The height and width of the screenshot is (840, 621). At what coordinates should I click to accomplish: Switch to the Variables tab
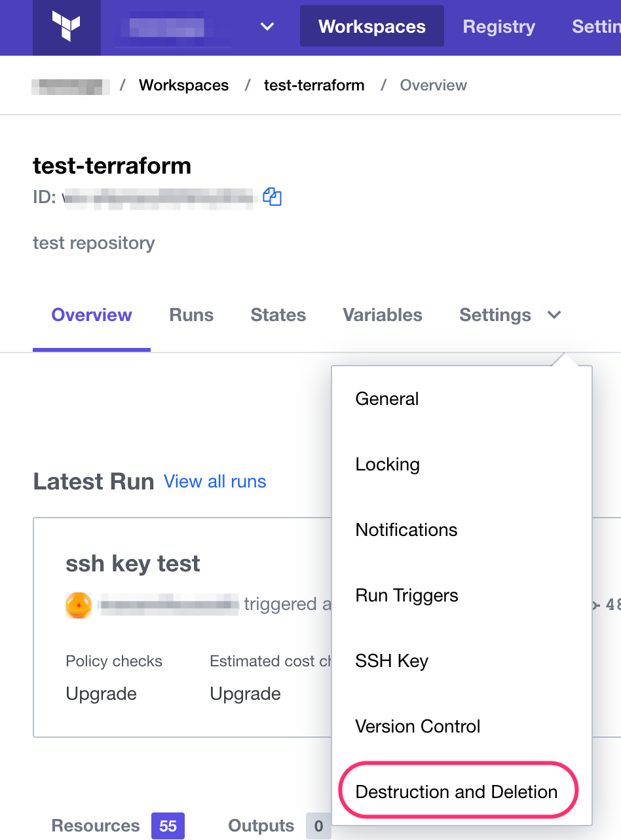pyautogui.click(x=383, y=315)
